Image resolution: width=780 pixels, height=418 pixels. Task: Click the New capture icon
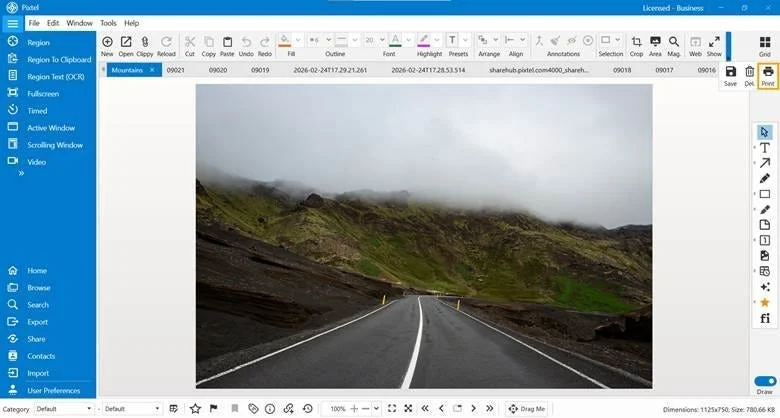coord(107,42)
